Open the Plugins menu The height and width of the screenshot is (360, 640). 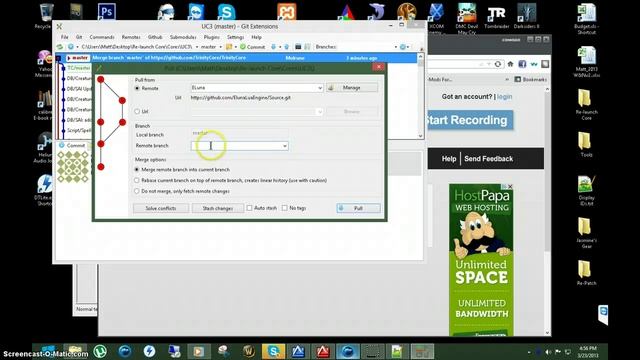(211, 37)
